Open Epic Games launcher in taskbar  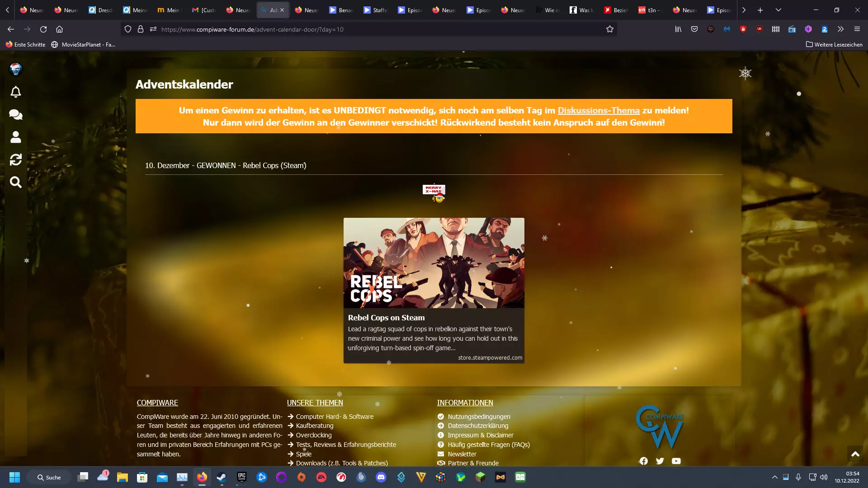242,477
